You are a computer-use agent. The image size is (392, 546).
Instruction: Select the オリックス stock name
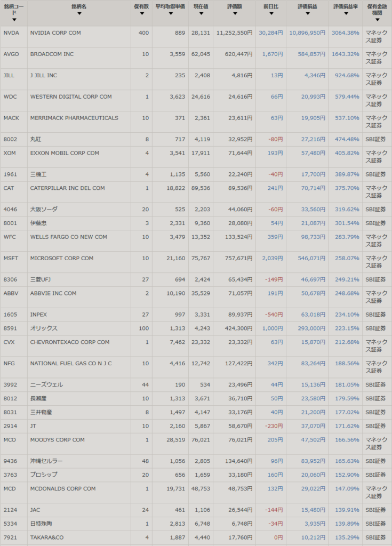coord(44,328)
